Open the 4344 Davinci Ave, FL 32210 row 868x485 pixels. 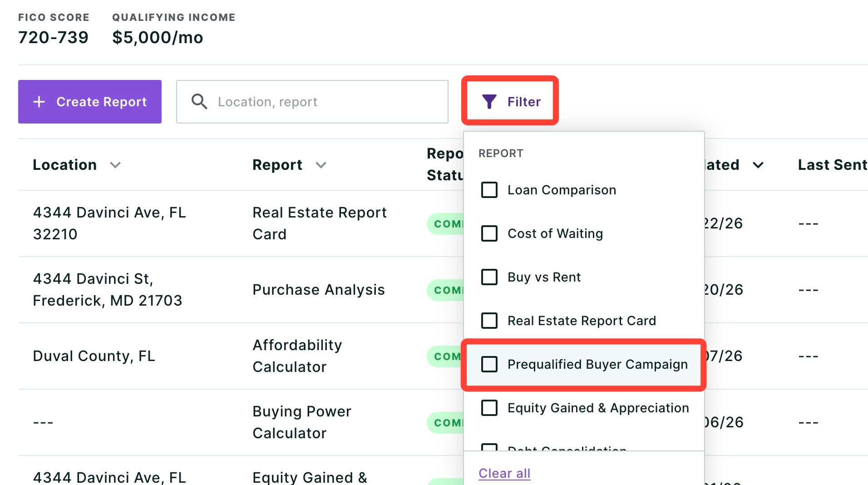(241, 223)
